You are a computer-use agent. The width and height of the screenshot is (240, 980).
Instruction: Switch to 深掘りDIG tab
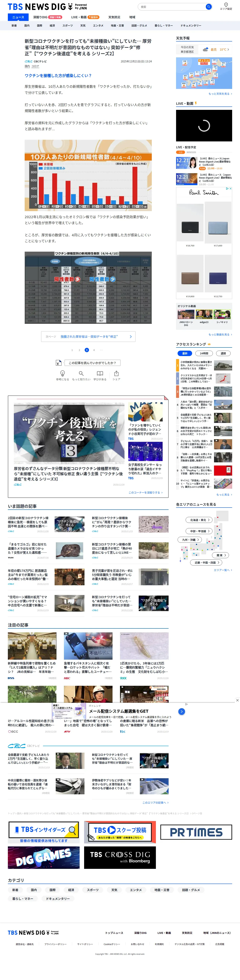47,17
